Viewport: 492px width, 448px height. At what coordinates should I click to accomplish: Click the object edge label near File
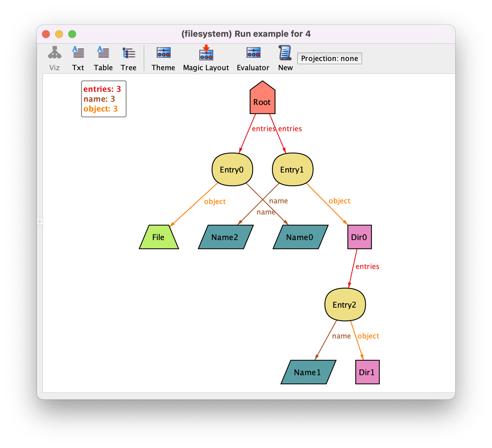[215, 201]
